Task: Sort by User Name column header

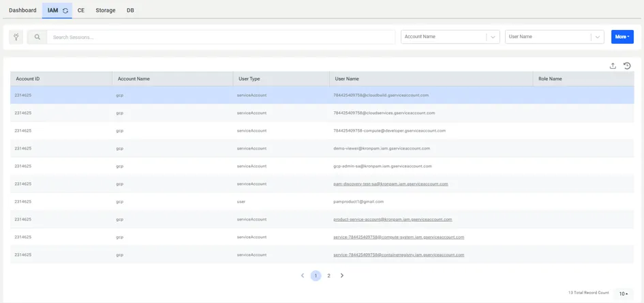Action: tap(431, 78)
